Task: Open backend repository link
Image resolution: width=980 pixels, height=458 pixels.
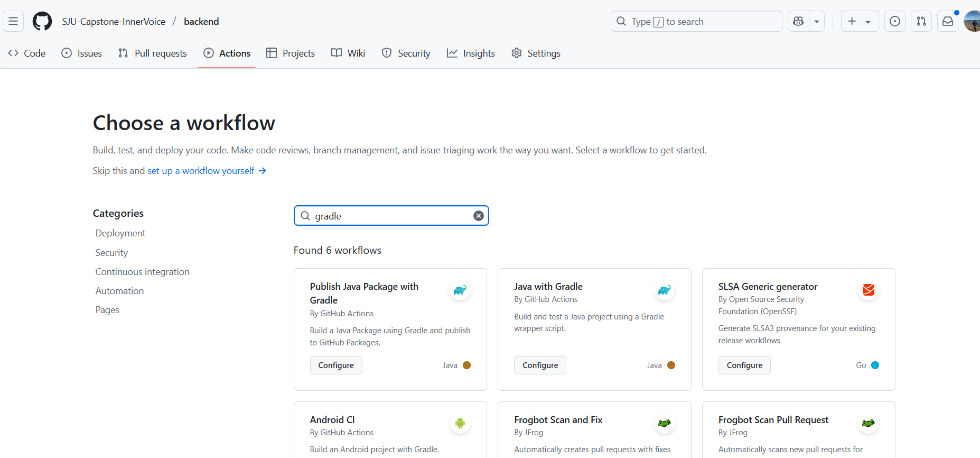Action: (x=201, y=22)
